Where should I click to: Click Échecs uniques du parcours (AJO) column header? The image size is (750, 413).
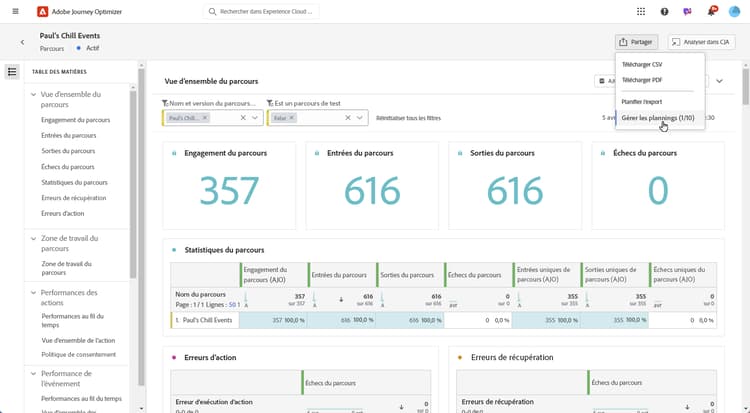[683, 275]
